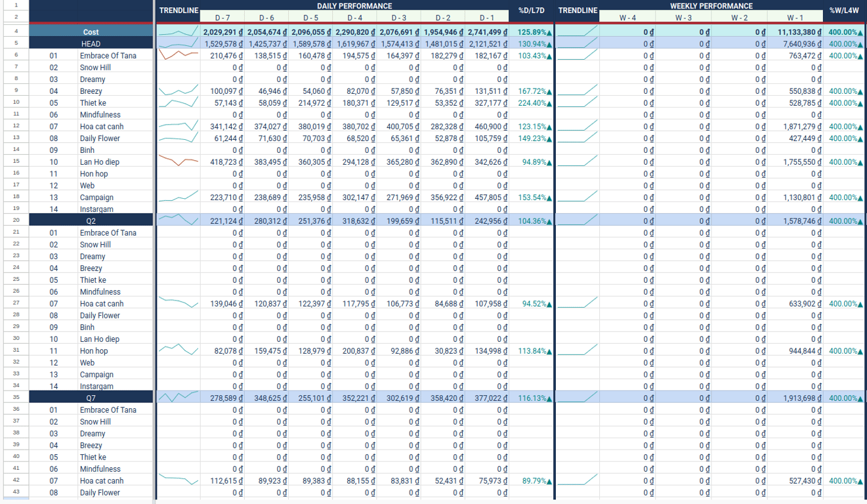Viewport: 867px width, 504px height.
Task: Click the Q2 section header cell
Action: pos(91,220)
